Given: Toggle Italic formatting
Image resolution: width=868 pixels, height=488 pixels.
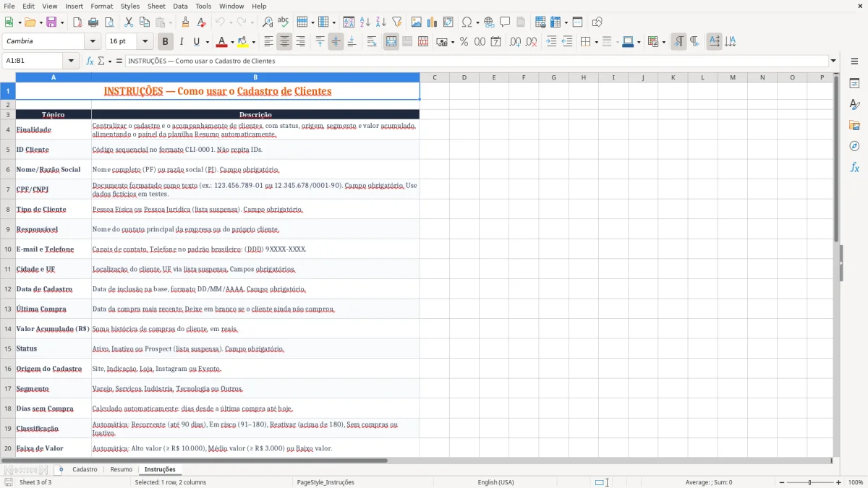Looking at the screenshot, I should click(181, 42).
